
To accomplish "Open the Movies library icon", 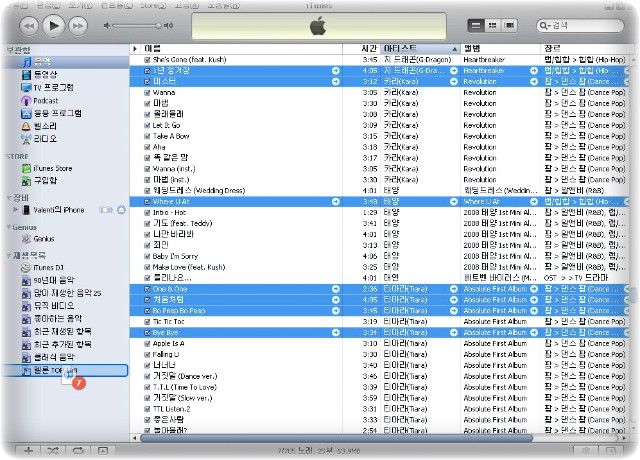I will [26, 75].
